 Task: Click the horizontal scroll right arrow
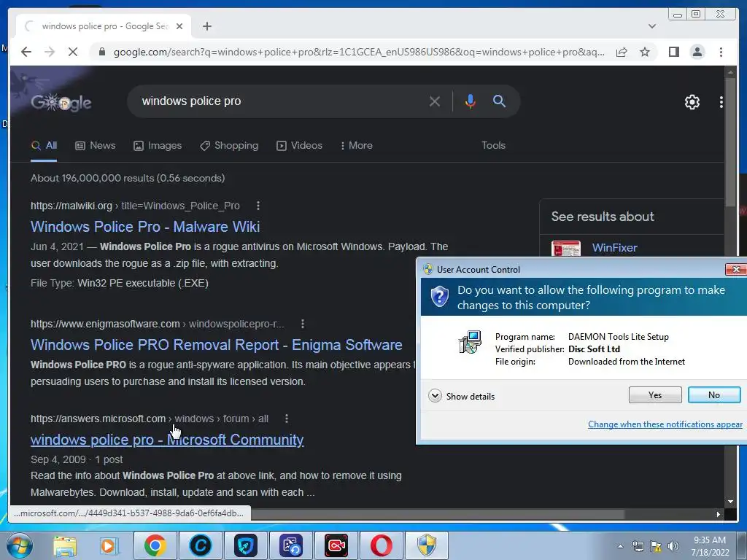(719, 514)
